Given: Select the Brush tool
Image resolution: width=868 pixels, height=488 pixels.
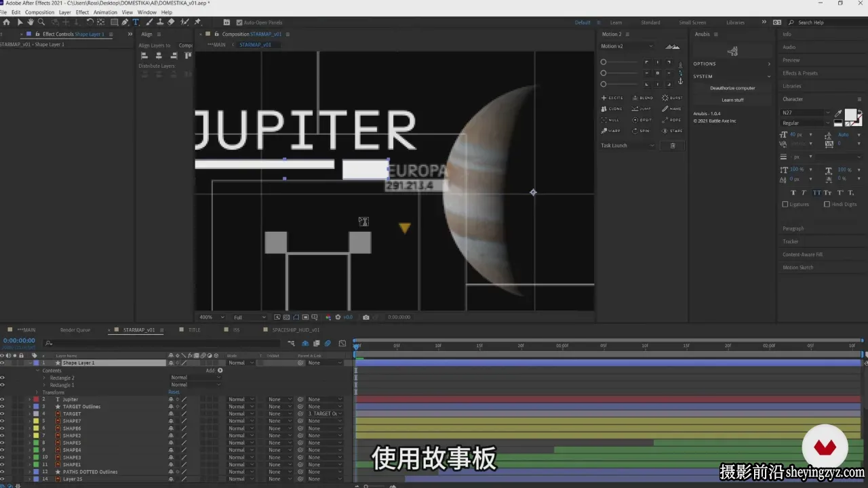Looking at the screenshot, I should (x=149, y=22).
